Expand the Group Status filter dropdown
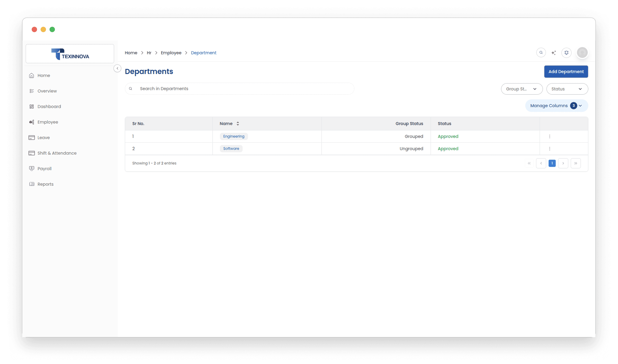The height and width of the screenshot is (364, 618). (522, 89)
